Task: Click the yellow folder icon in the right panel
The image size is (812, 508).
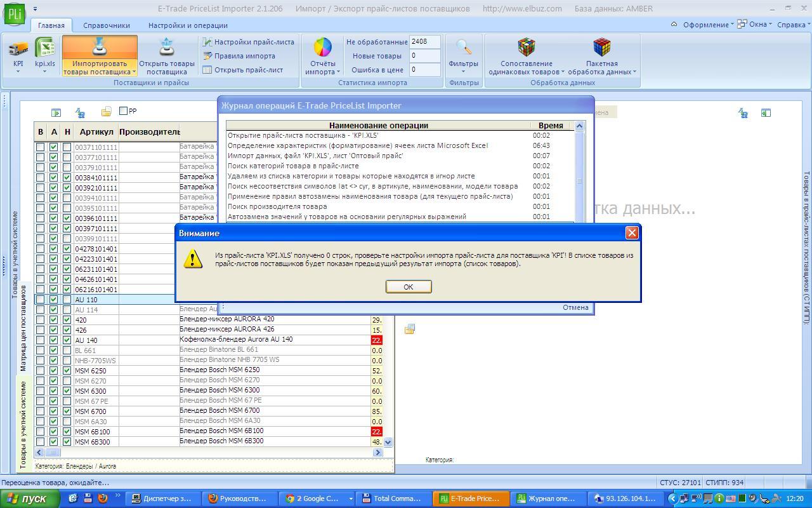Action: (410, 329)
